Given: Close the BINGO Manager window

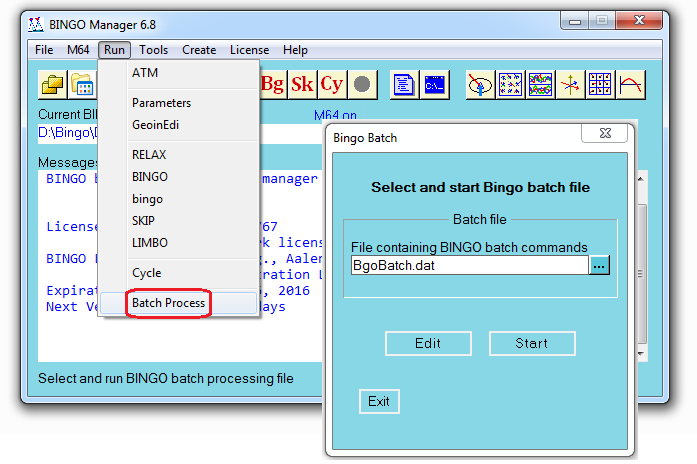Looking at the screenshot, I should click(639, 20).
